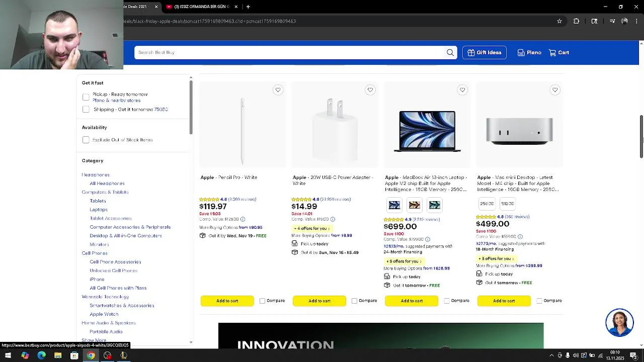Open the Pencil Pro 3,069 reviews link
The image size is (644, 362).
(x=242, y=200)
